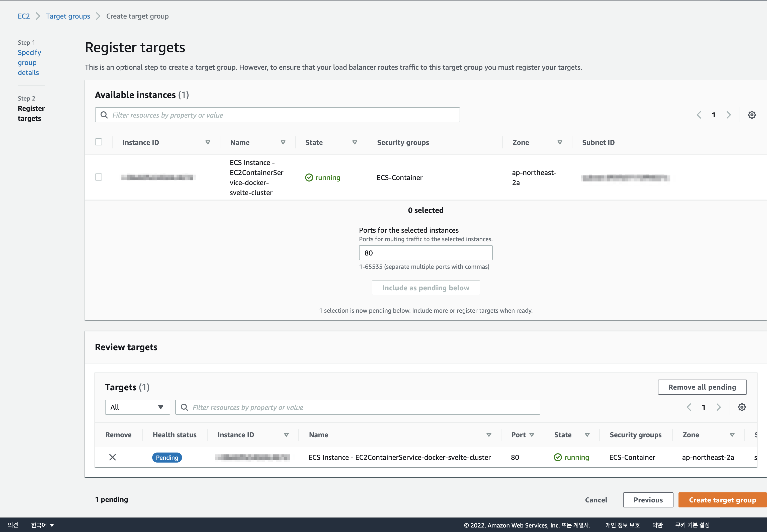
Task: Sort Available instances by State column
Action: [355, 142]
